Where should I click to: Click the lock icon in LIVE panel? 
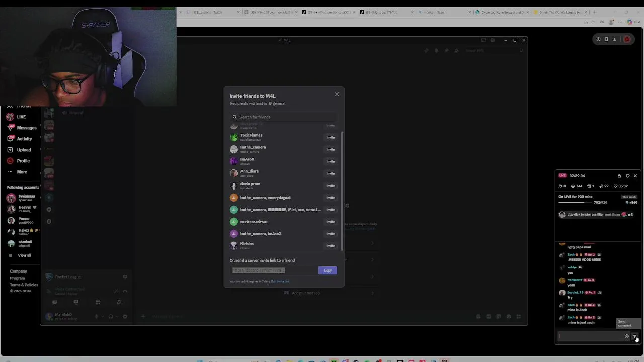tap(619, 176)
